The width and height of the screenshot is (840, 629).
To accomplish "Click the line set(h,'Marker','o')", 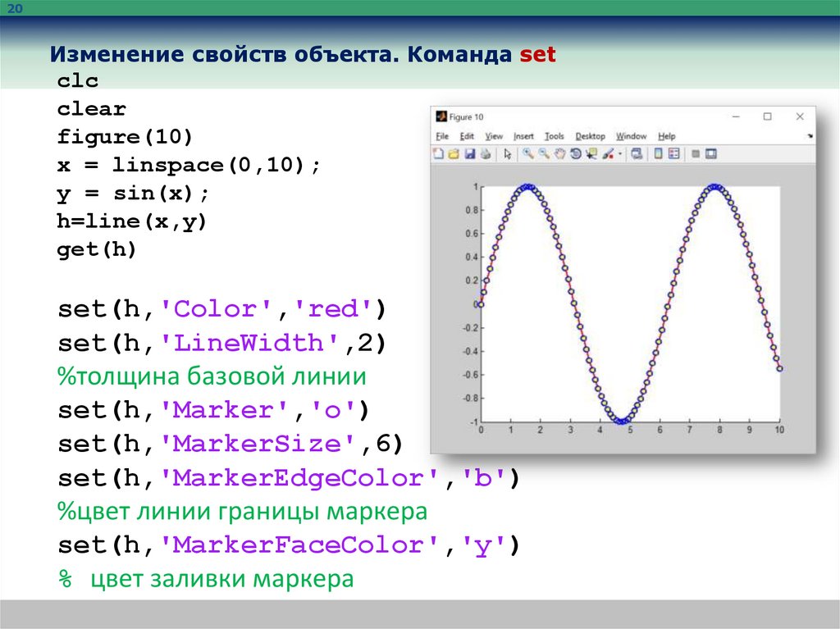I will 214,410.
